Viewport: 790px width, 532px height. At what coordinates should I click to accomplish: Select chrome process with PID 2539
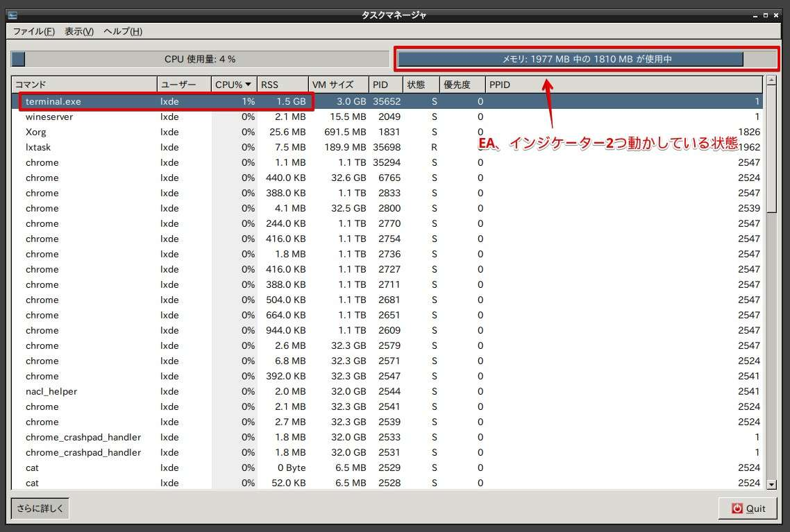[387, 422]
